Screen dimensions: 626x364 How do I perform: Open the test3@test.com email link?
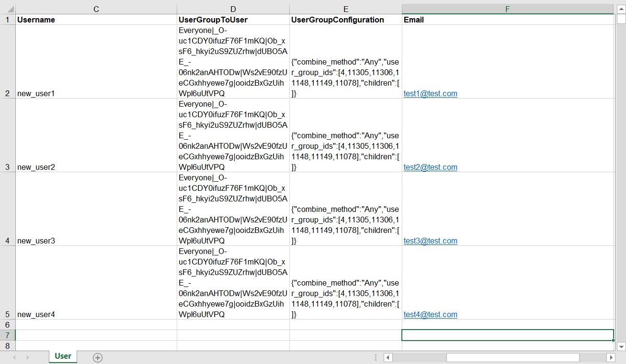pyautogui.click(x=430, y=241)
